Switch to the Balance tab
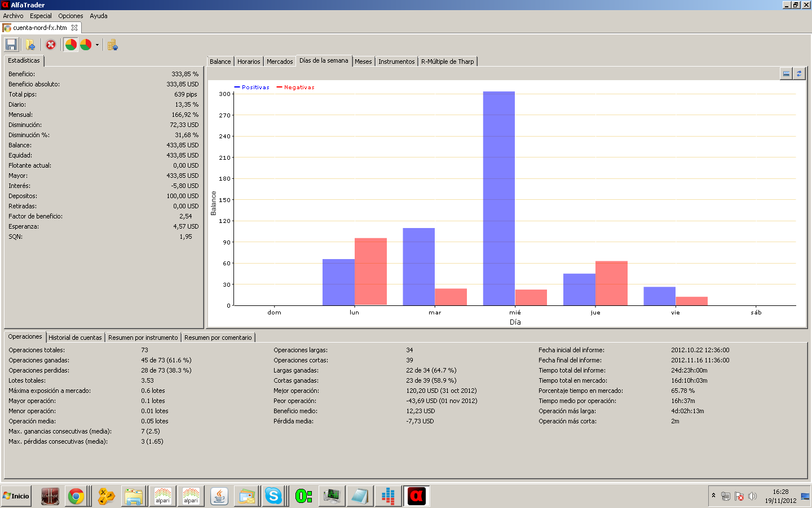812x508 pixels. coord(220,62)
